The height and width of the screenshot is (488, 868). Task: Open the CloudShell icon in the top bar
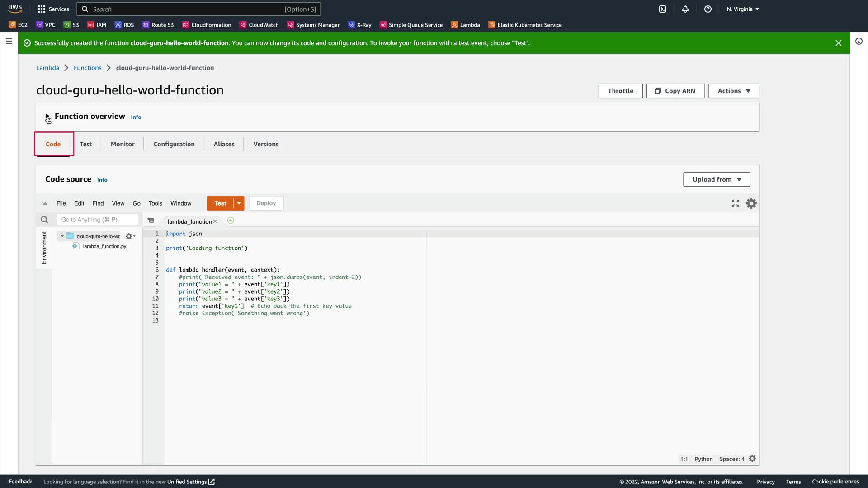pos(662,9)
